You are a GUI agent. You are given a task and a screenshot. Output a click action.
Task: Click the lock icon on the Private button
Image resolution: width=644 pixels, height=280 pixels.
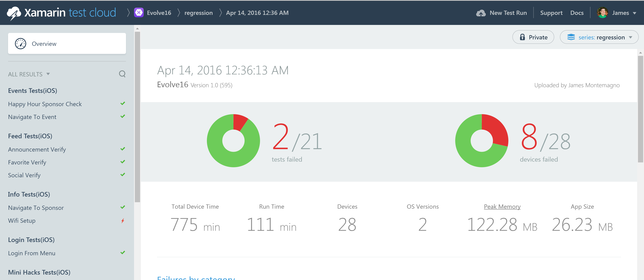522,37
